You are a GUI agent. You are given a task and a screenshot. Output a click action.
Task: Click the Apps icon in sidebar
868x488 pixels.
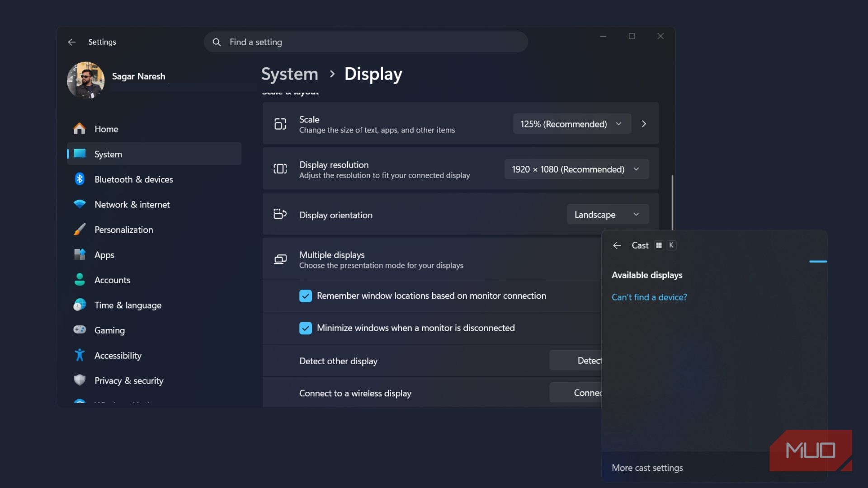80,254
